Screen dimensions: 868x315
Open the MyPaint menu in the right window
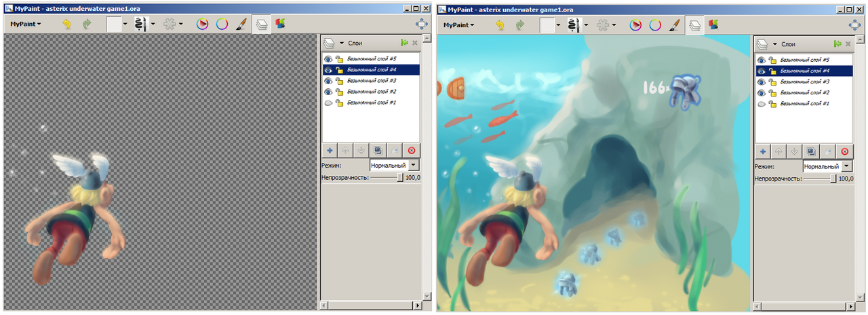coord(458,24)
